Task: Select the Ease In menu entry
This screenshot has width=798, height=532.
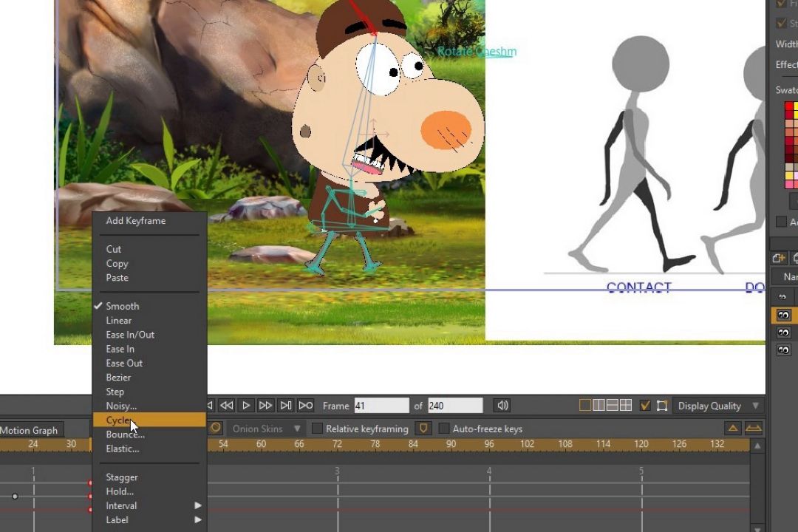Action: pyautogui.click(x=149, y=349)
